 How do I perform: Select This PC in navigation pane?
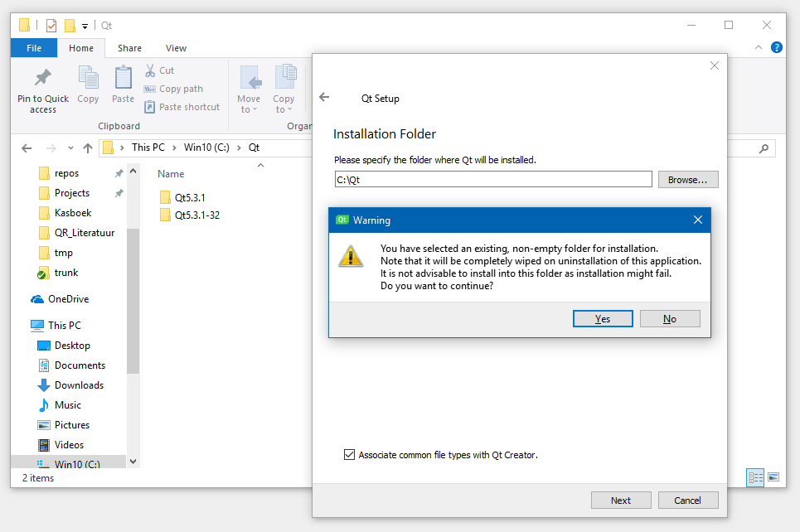click(x=65, y=326)
